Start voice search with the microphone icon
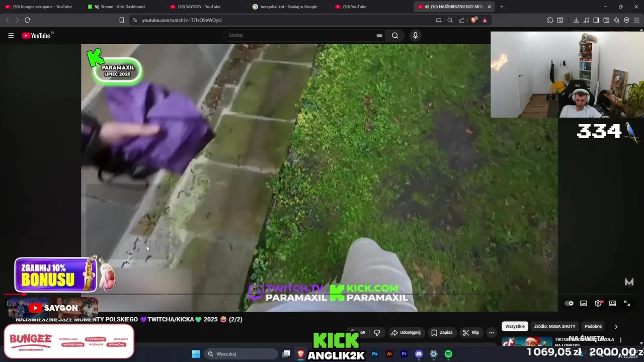The height and width of the screenshot is (362, 644). click(415, 35)
